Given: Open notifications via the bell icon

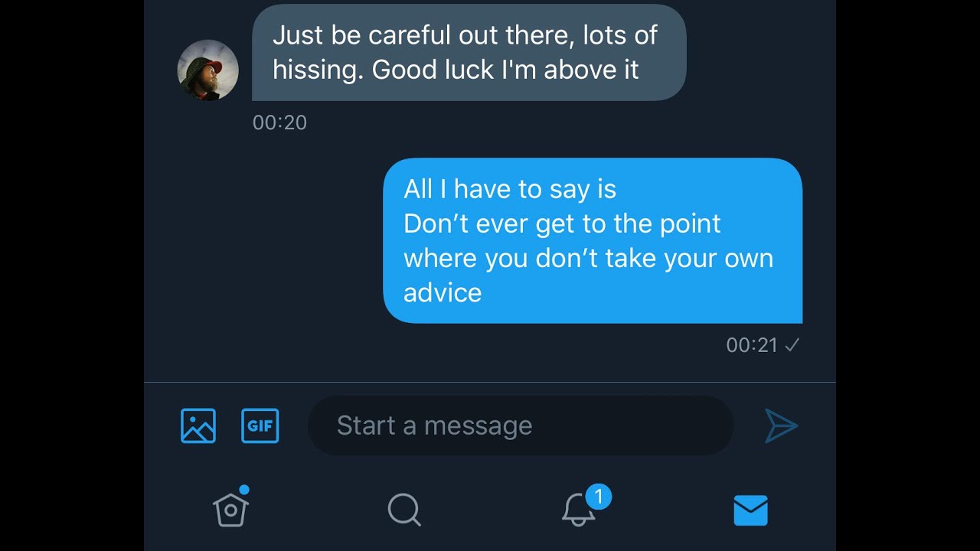Looking at the screenshot, I should (x=579, y=510).
